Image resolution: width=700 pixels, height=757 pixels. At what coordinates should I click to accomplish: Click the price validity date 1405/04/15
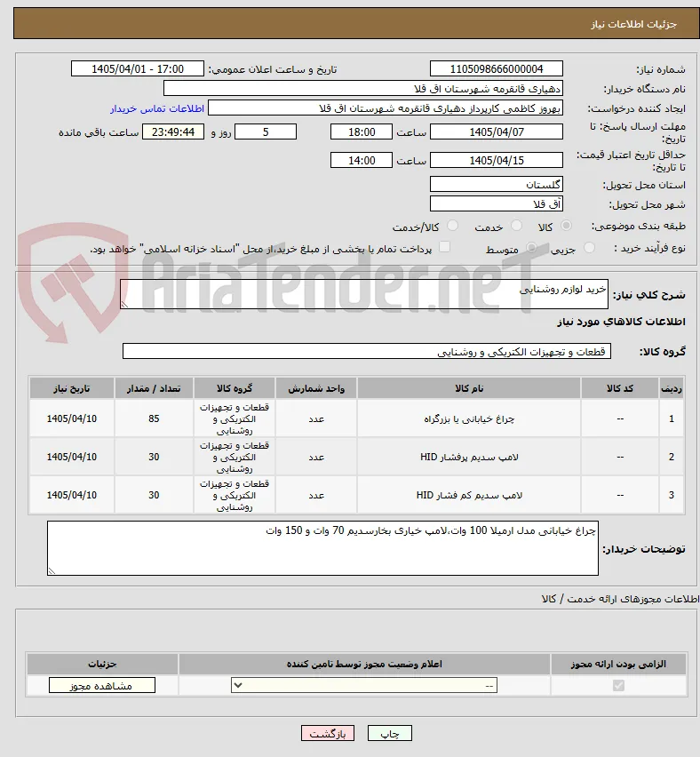point(497,160)
